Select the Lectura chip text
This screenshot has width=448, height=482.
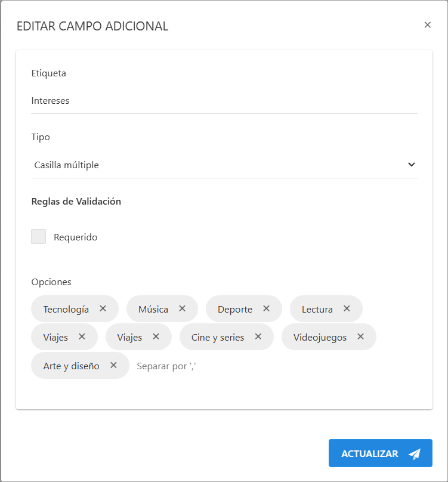pyautogui.click(x=317, y=309)
